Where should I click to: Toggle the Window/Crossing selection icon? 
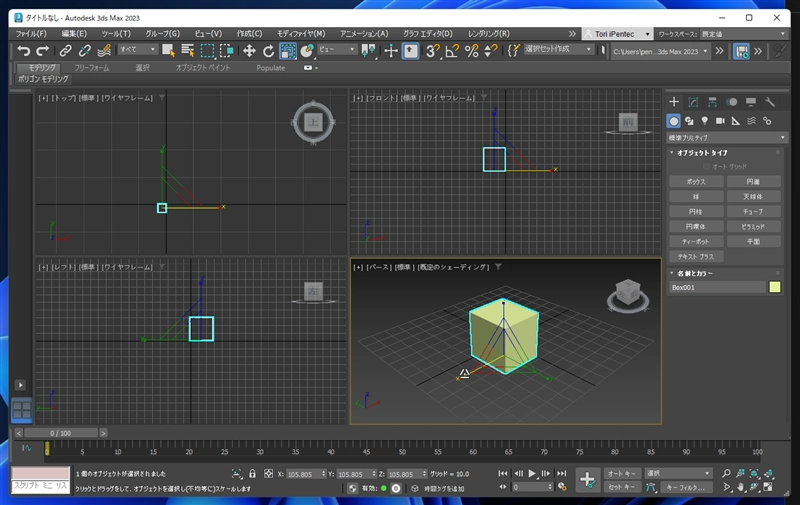(x=227, y=50)
